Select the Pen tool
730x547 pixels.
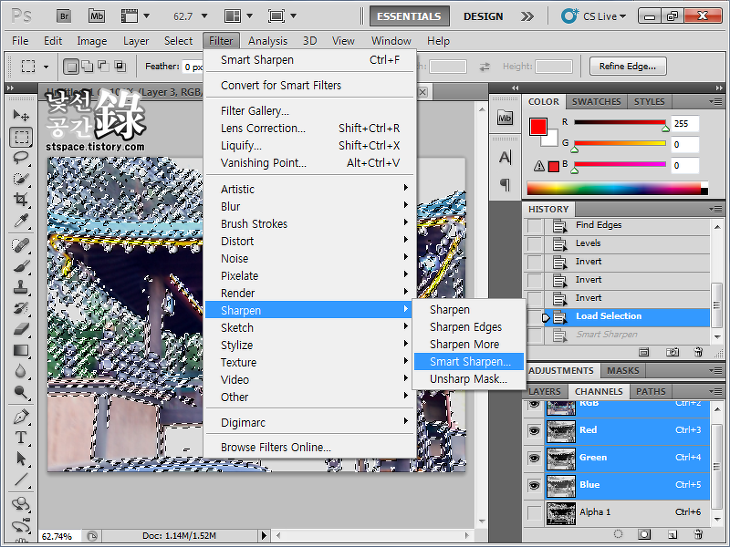(21, 416)
